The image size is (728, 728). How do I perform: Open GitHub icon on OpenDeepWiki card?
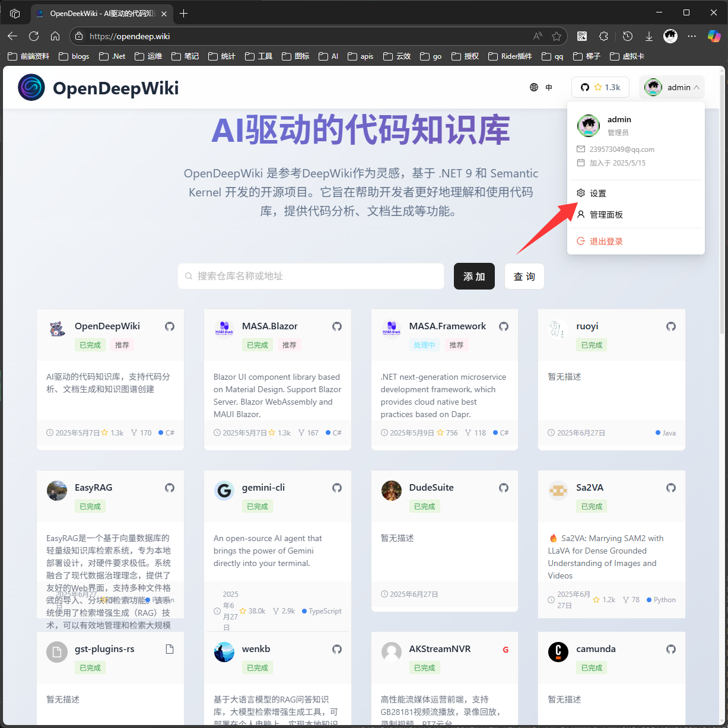[x=170, y=326]
